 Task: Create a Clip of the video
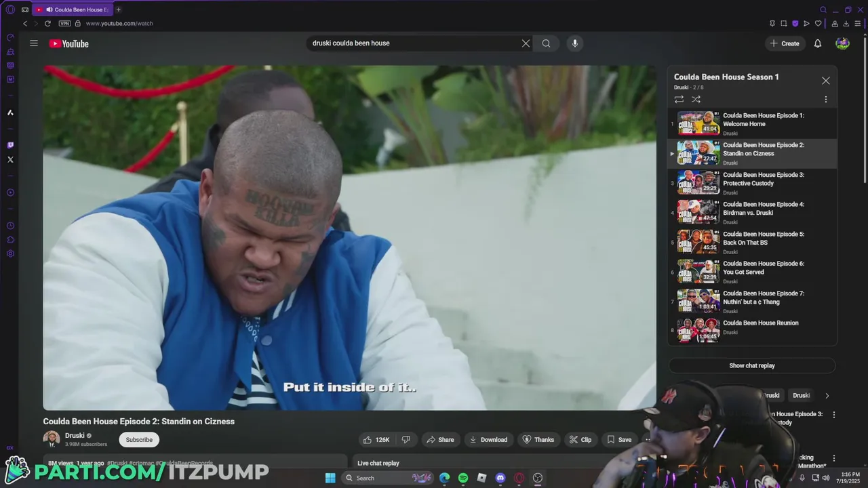[580, 440]
